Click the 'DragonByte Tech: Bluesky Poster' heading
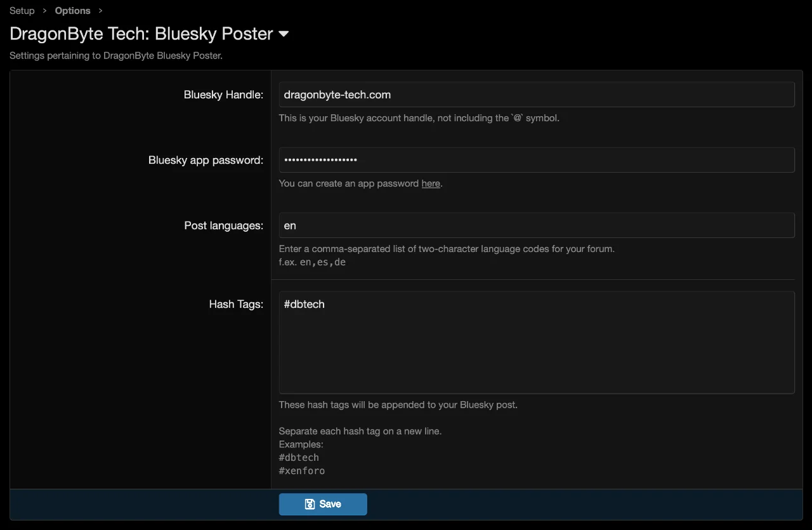812x530 pixels. (141, 34)
